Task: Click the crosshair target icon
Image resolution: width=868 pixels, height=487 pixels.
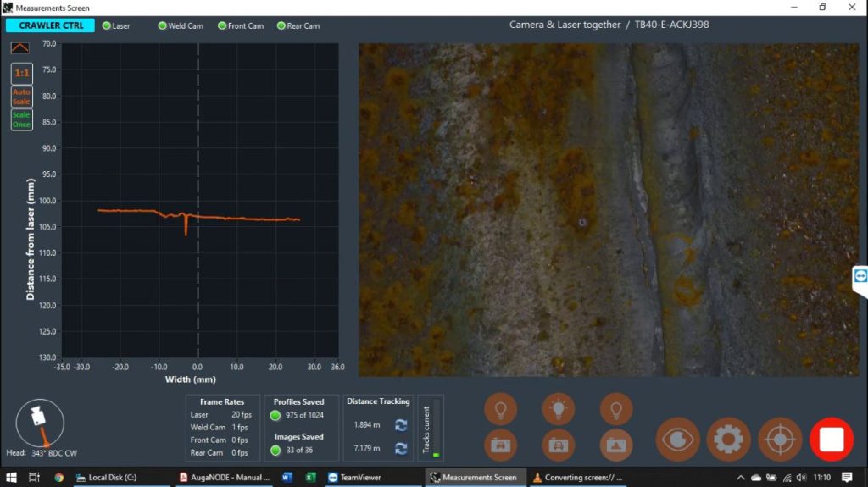Action: [x=780, y=439]
